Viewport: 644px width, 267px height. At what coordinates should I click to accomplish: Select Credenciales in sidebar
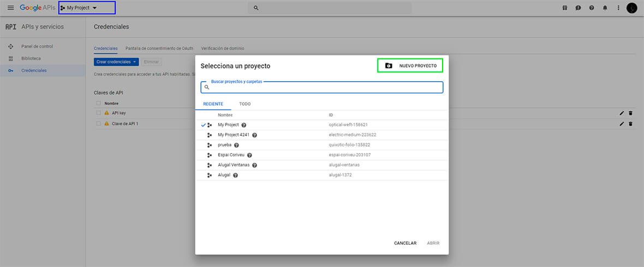coord(43,70)
